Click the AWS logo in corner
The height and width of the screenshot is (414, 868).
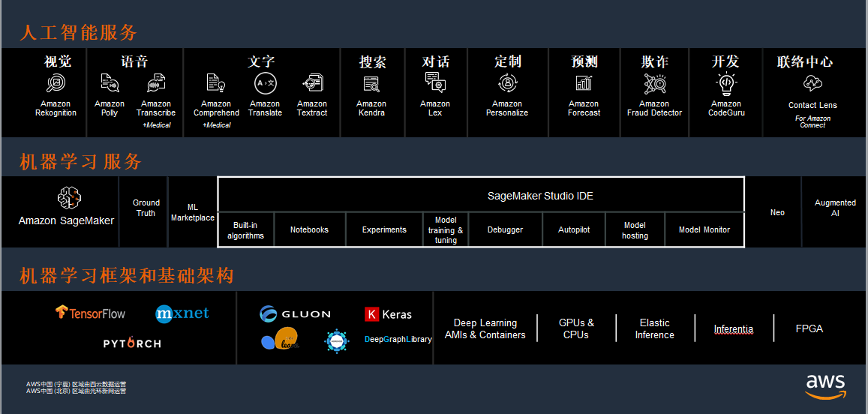click(825, 385)
